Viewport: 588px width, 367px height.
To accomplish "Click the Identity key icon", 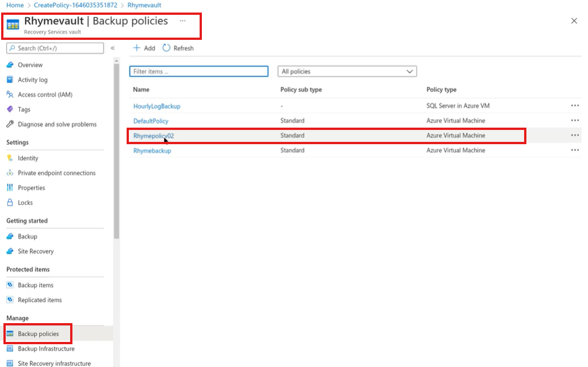I will (10, 158).
